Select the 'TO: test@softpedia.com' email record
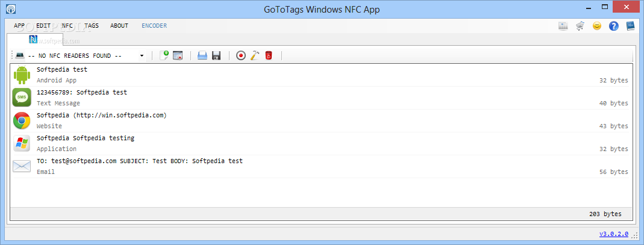 (320, 166)
